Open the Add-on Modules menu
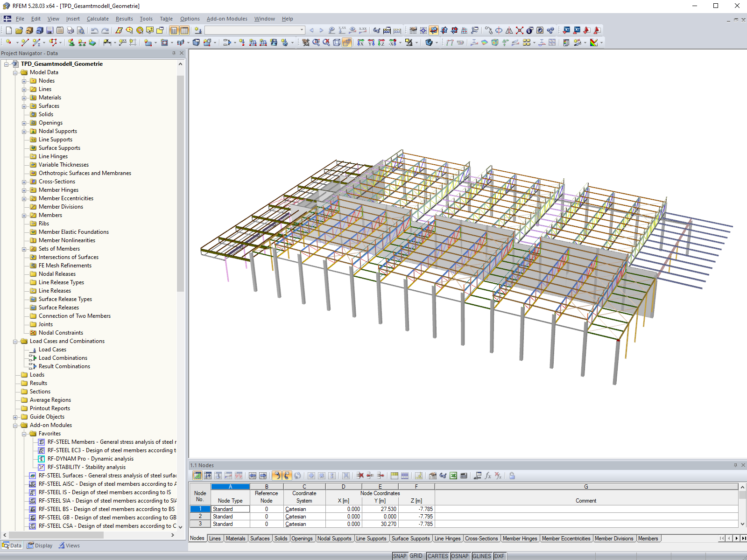 pos(227,19)
